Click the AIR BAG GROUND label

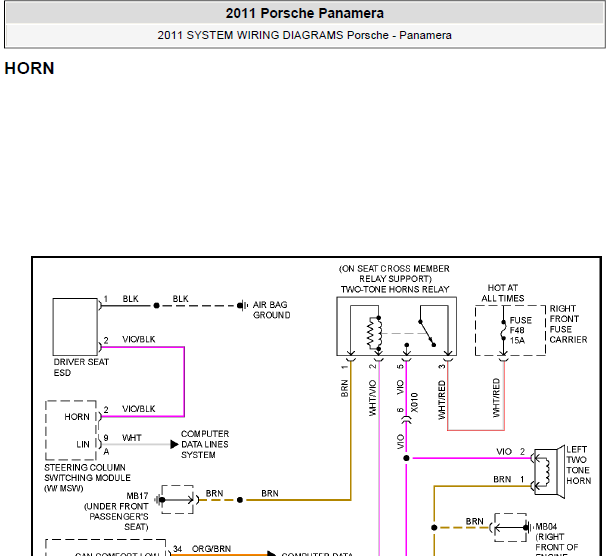pyautogui.click(x=272, y=310)
